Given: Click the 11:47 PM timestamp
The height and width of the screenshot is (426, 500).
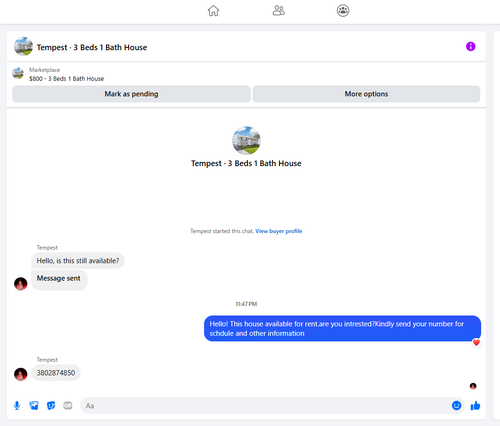Looking at the screenshot, I should pyautogui.click(x=246, y=304).
